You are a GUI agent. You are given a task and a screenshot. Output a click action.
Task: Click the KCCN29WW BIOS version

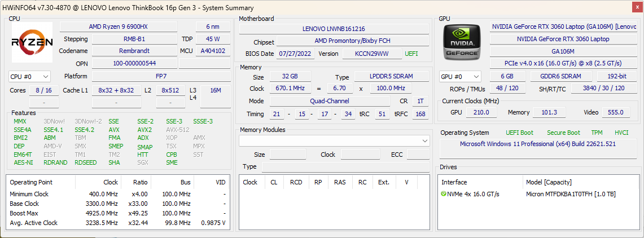tap(372, 54)
